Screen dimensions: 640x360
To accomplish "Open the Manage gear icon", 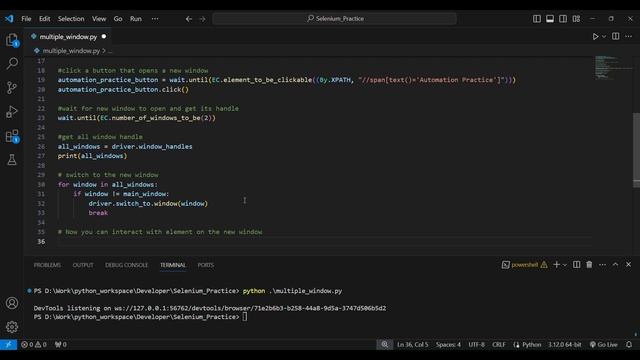I will click(x=12, y=327).
